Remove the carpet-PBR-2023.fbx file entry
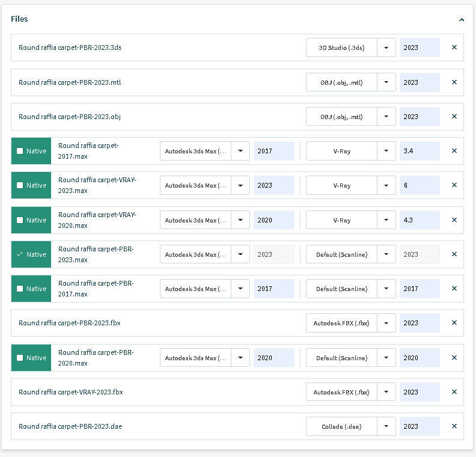The height and width of the screenshot is (457, 476). [x=454, y=323]
